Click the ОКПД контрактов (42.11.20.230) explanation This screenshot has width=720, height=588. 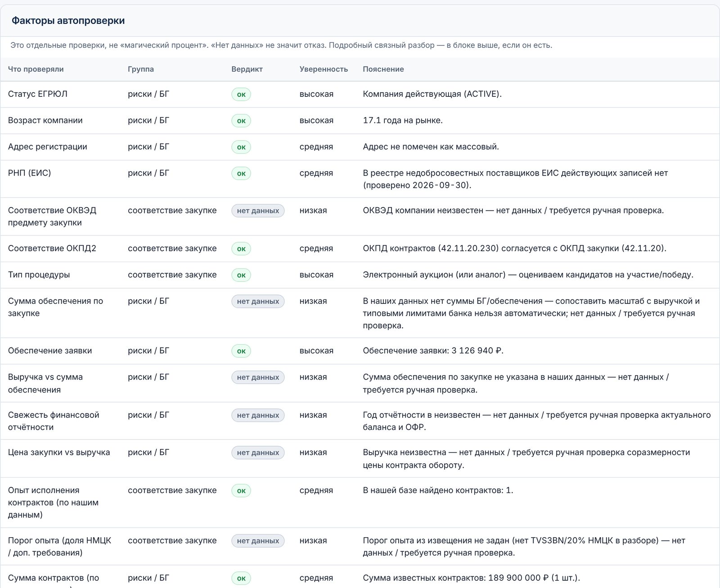tap(514, 248)
